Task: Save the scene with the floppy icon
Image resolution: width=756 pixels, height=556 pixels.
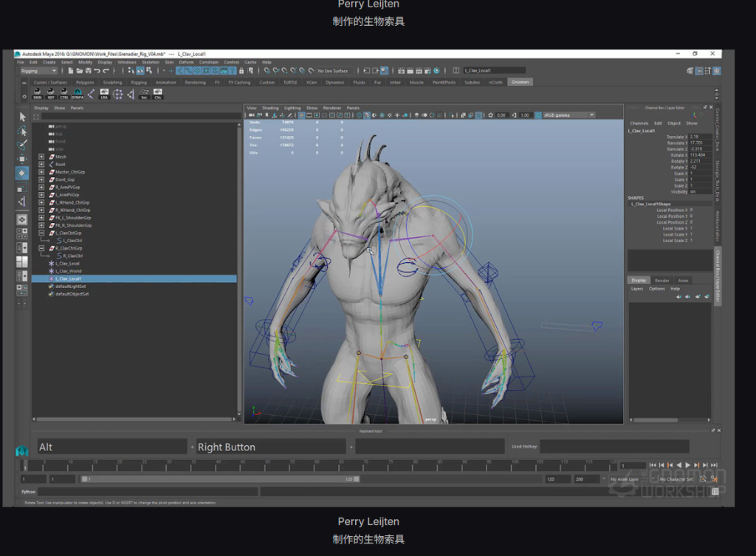Action: coord(89,71)
